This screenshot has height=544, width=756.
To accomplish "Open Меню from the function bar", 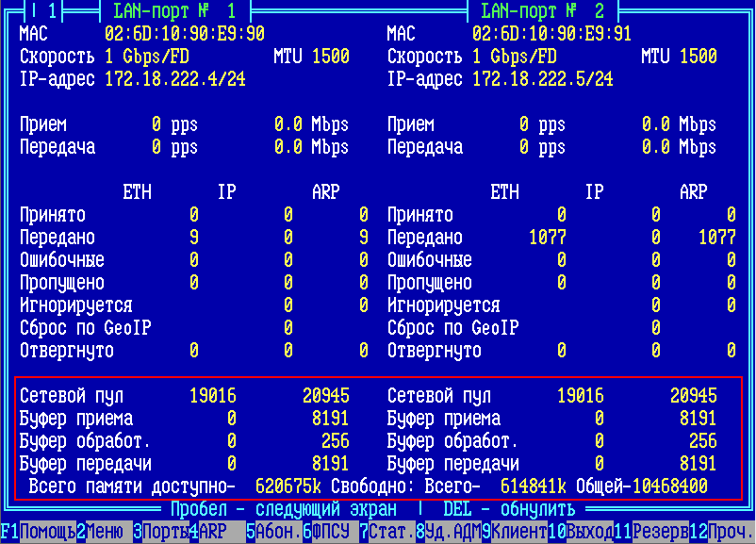I will (x=104, y=533).
